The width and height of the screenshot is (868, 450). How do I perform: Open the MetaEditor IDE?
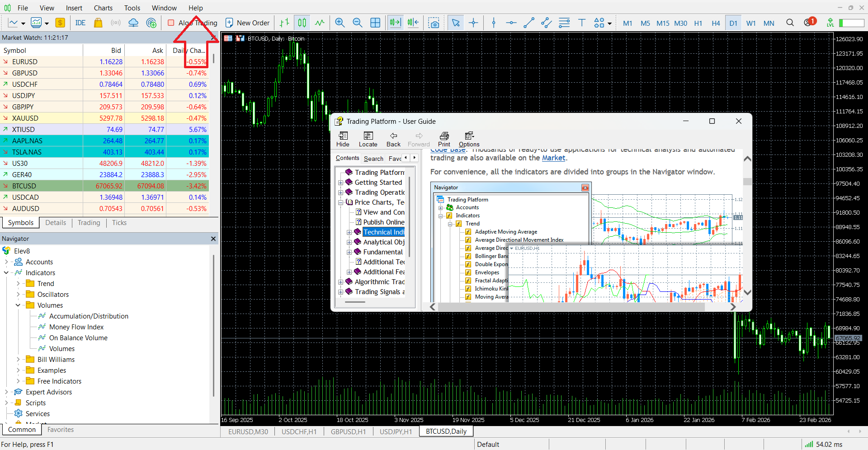coord(80,23)
